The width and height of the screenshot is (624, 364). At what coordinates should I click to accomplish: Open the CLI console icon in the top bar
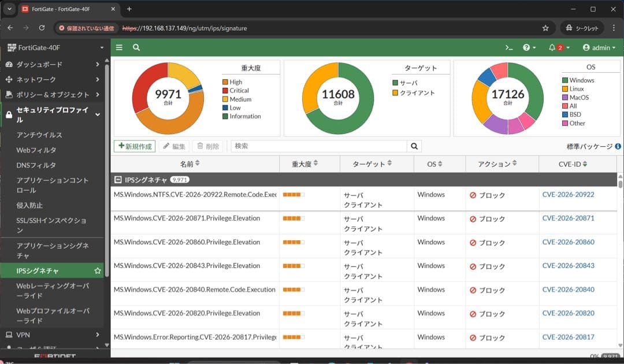pos(508,47)
